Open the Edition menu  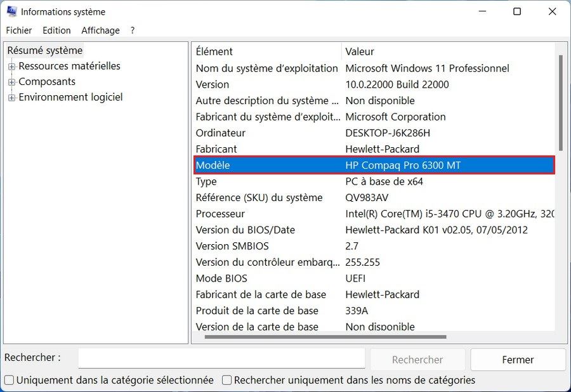56,30
